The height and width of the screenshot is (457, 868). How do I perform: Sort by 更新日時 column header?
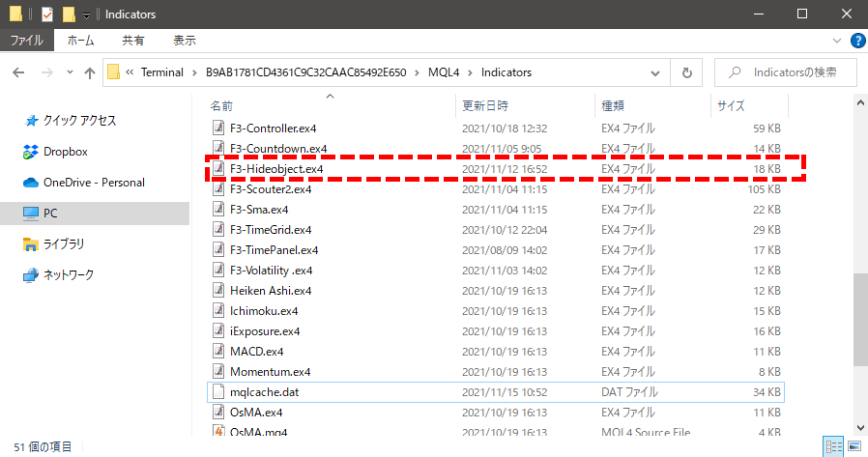[485, 105]
